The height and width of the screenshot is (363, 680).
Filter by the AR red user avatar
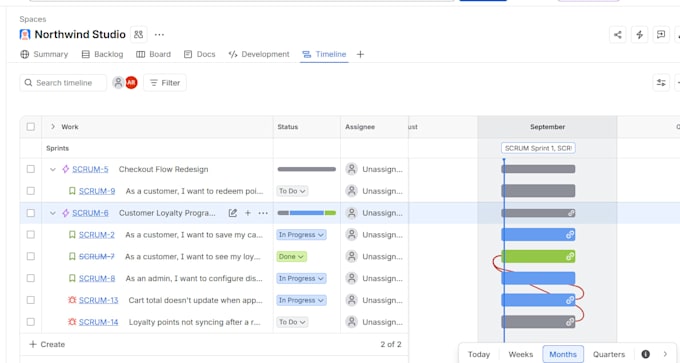pyautogui.click(x=131, y=82)
